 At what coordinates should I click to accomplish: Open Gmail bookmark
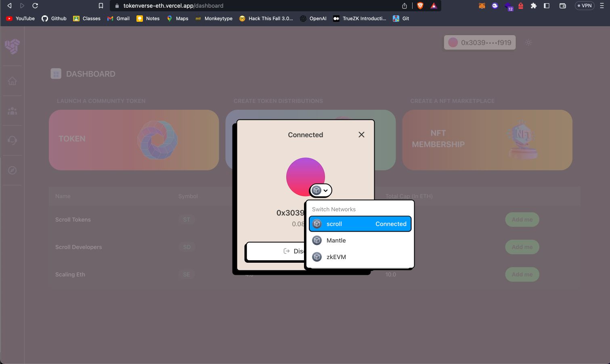tap(118, 19)
